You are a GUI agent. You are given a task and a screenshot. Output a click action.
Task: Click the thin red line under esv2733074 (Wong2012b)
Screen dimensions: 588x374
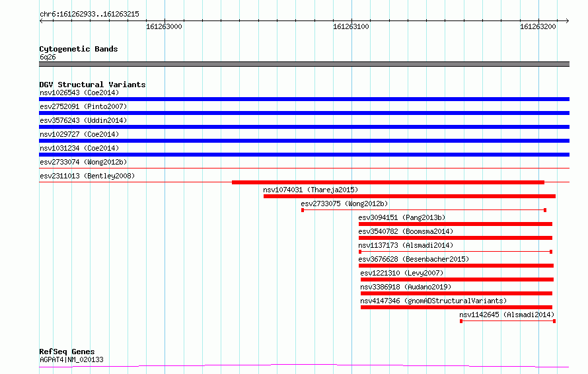(x=304, y=168)
